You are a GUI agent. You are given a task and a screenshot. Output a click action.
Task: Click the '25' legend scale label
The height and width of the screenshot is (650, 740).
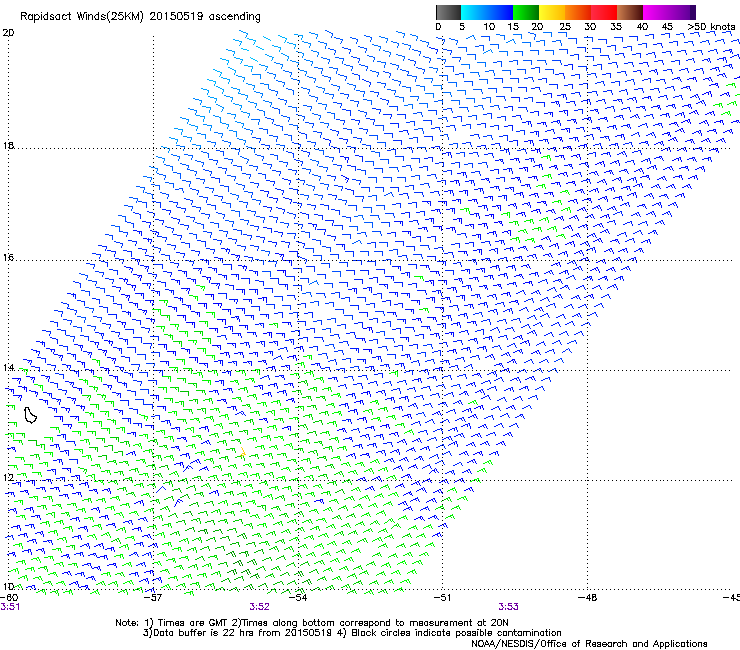pos(565,27)
